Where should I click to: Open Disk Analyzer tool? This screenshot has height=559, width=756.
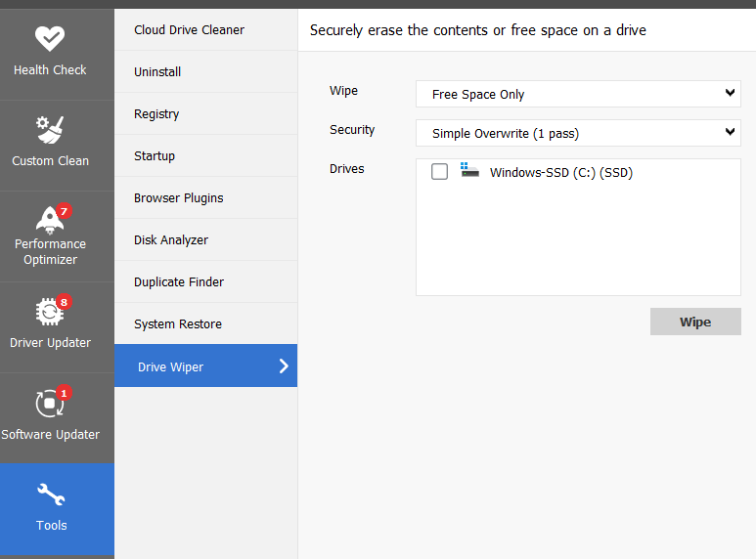click(x=171, y=240)
